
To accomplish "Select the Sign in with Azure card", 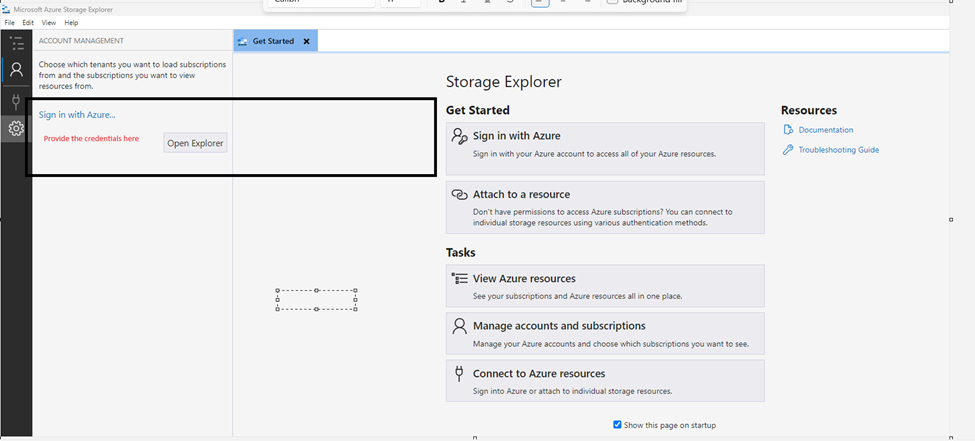I will [605, 148].
